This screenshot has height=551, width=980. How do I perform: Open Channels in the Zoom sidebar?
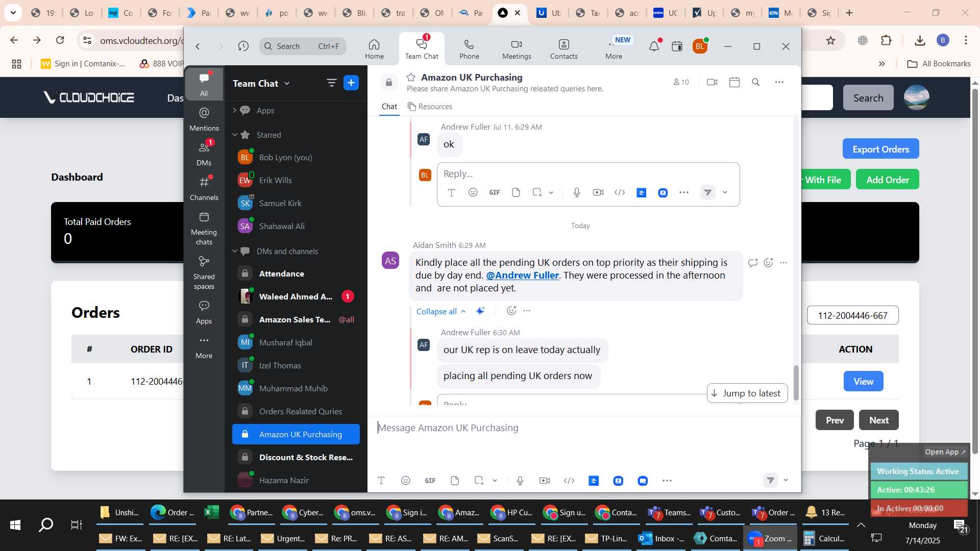[204, 189]
